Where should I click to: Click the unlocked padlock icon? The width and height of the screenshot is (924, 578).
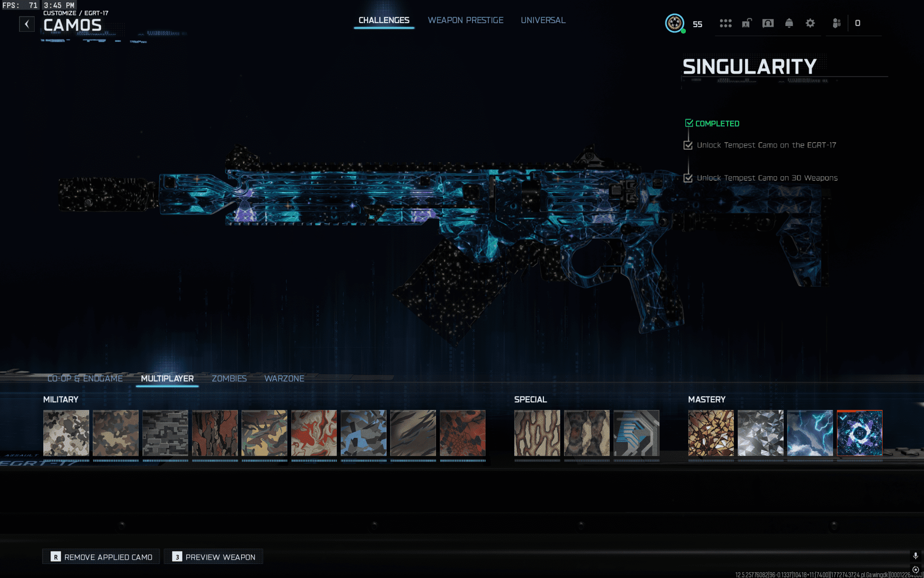coord(746,23)
